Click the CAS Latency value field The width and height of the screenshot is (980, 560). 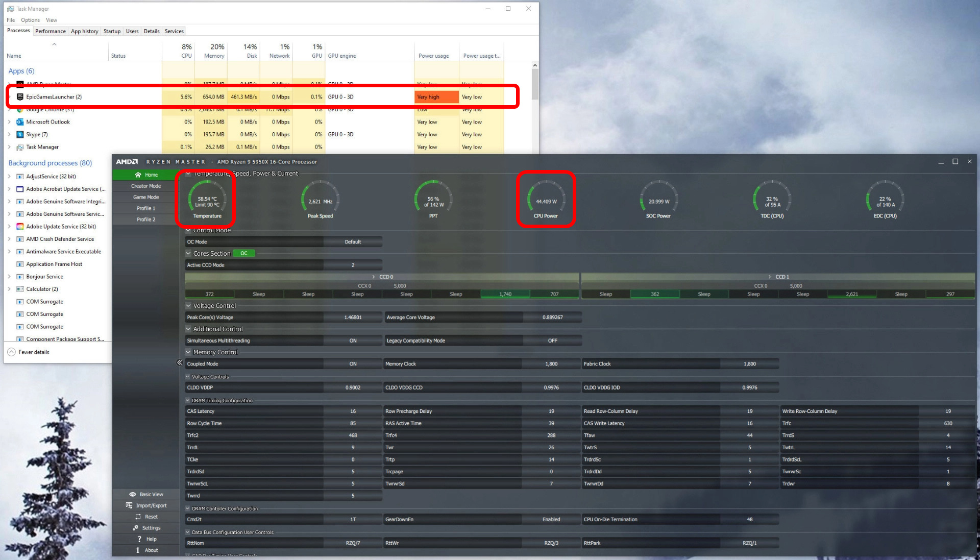(x=353, y=411)
